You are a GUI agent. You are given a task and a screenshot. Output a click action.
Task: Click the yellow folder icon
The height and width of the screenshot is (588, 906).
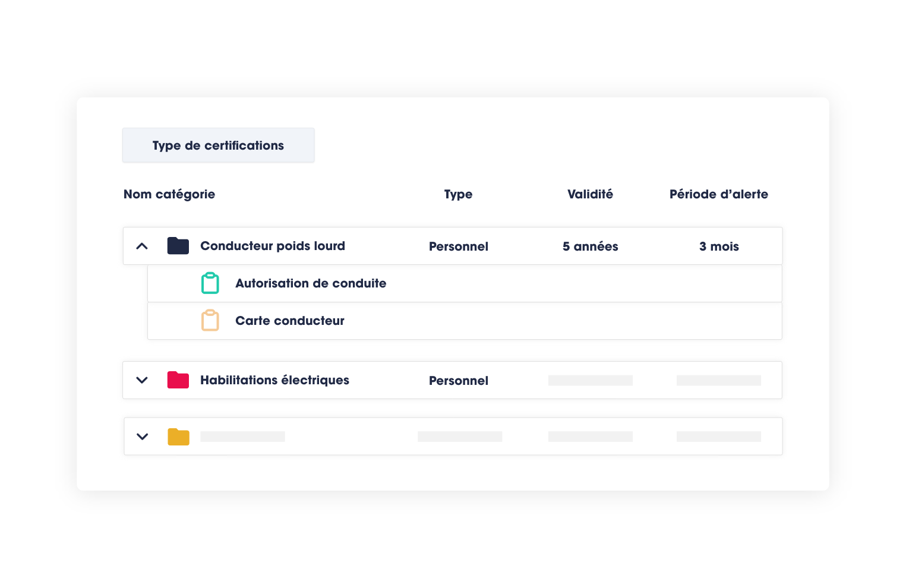point(178,437)
